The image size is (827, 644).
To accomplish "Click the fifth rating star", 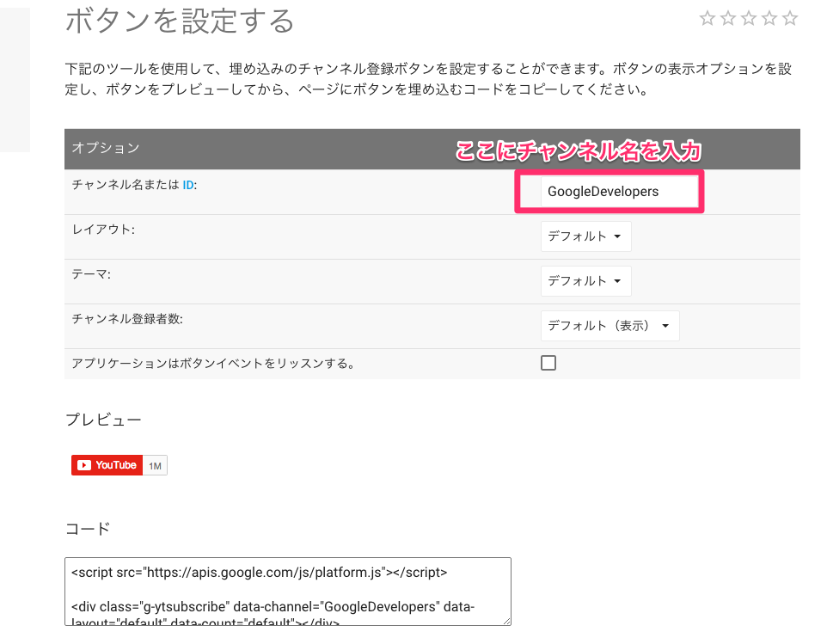I will tap(789, 18).
